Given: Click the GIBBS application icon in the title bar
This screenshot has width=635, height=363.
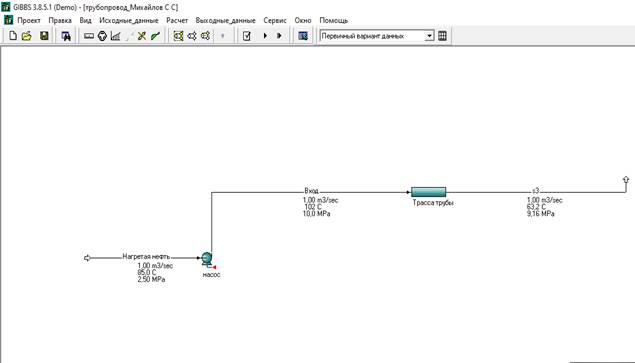Looking at the screenshot, I should pyautogui.click(x=6, y=7).
